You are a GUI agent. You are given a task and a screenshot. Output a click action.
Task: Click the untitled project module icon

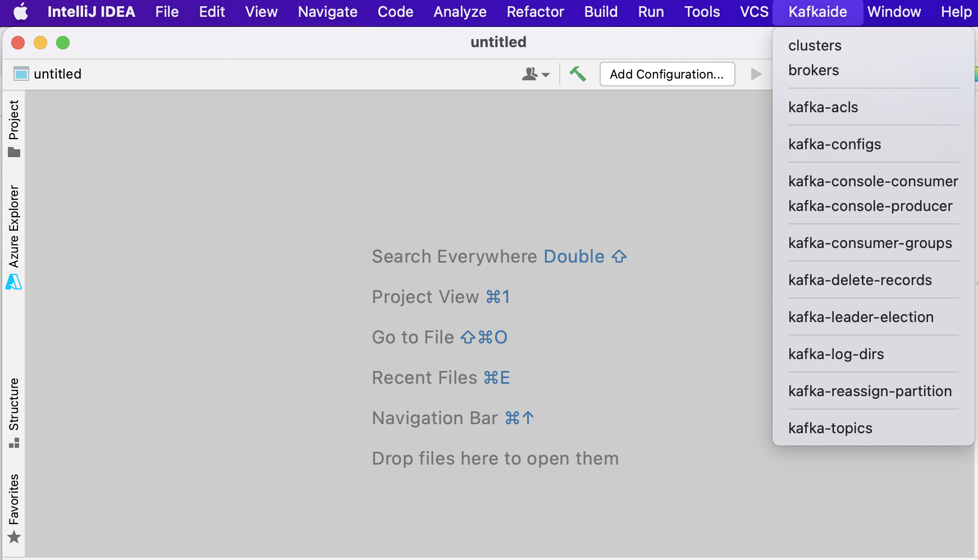21,74
